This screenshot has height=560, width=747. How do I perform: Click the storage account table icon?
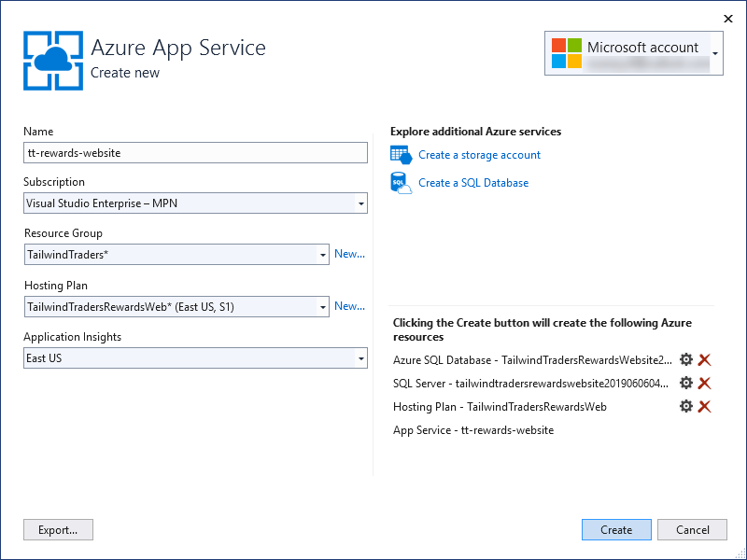[x=401, y=155]
